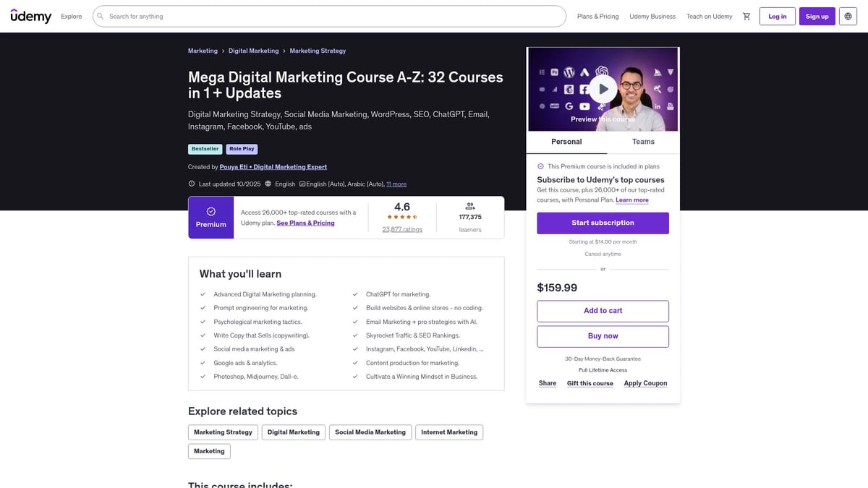This screenshot has height=488, width=868.
Task: Click Apply Coupon below the price
Action: click(645, 383)
